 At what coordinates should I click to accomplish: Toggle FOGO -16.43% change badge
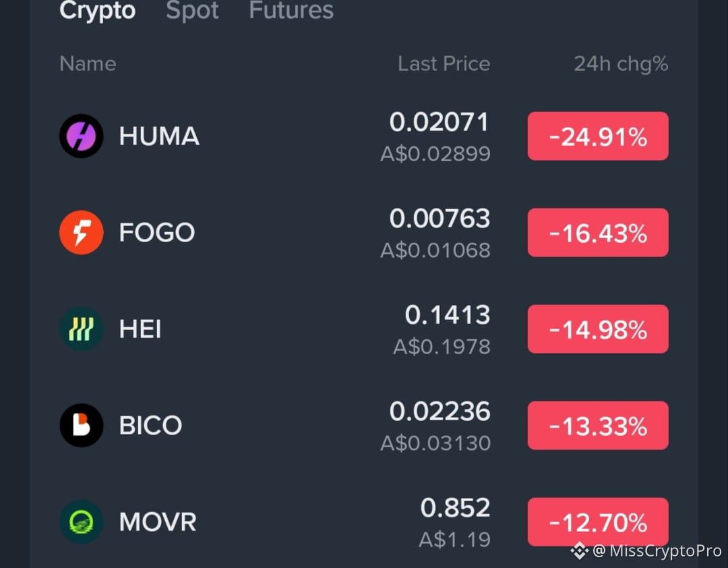598,233
